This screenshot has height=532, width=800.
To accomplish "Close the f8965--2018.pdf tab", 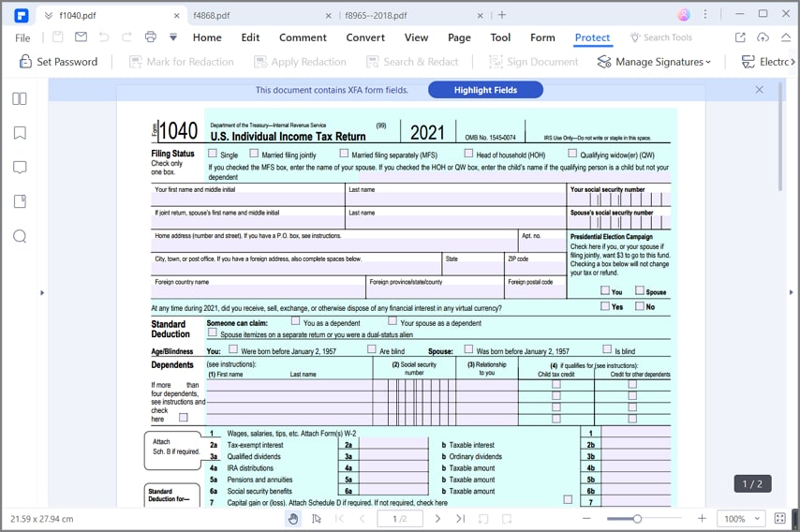I will (x=481, y=16).
